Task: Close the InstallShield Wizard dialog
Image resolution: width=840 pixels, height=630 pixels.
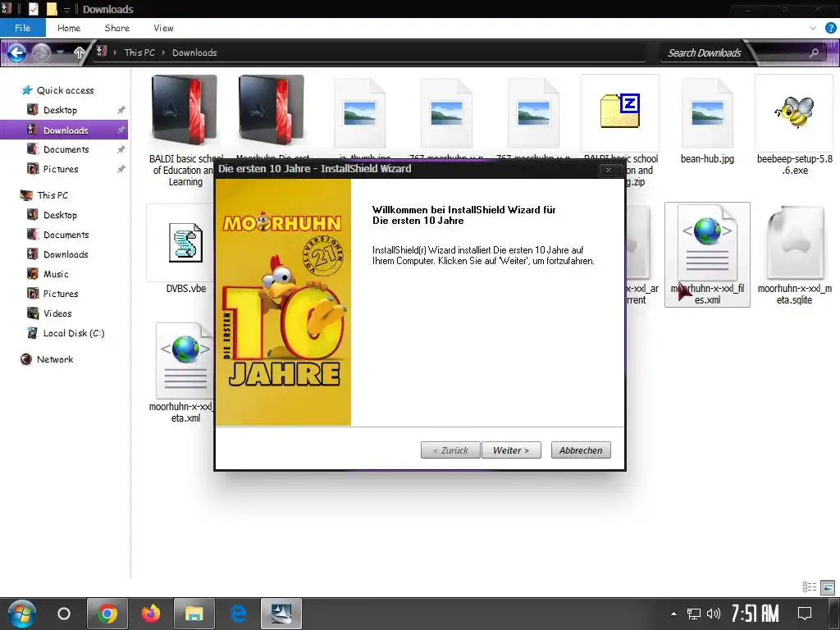Action: coord(608,170)
